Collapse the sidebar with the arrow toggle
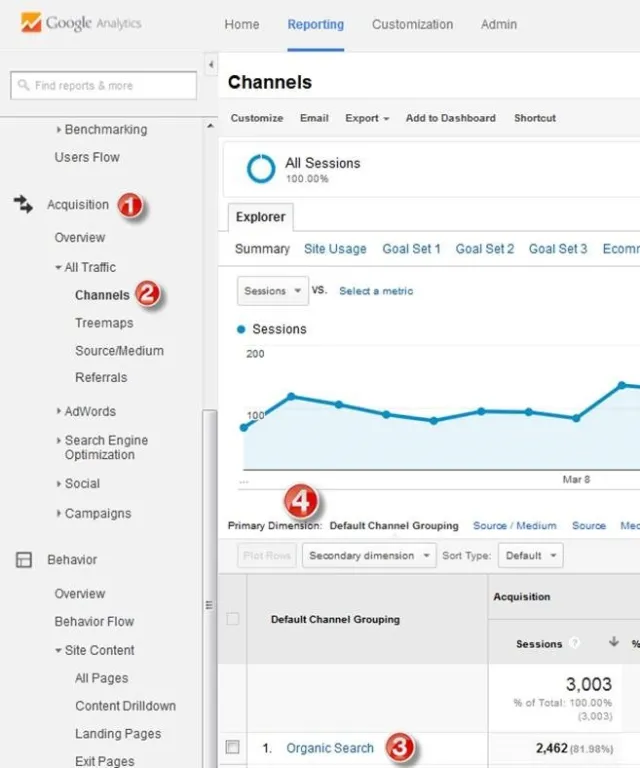Viewport: 640px width, 768px height. (211, 64)
